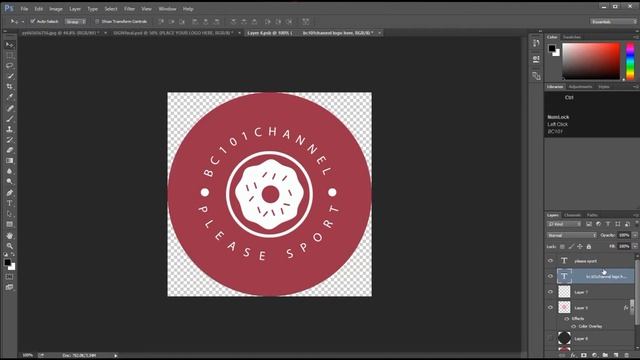Image resolution: width=640 pixels, height=360 pixels.
Task: Open the blend mode Normal dropdown
Action: [x=571, y=236]
